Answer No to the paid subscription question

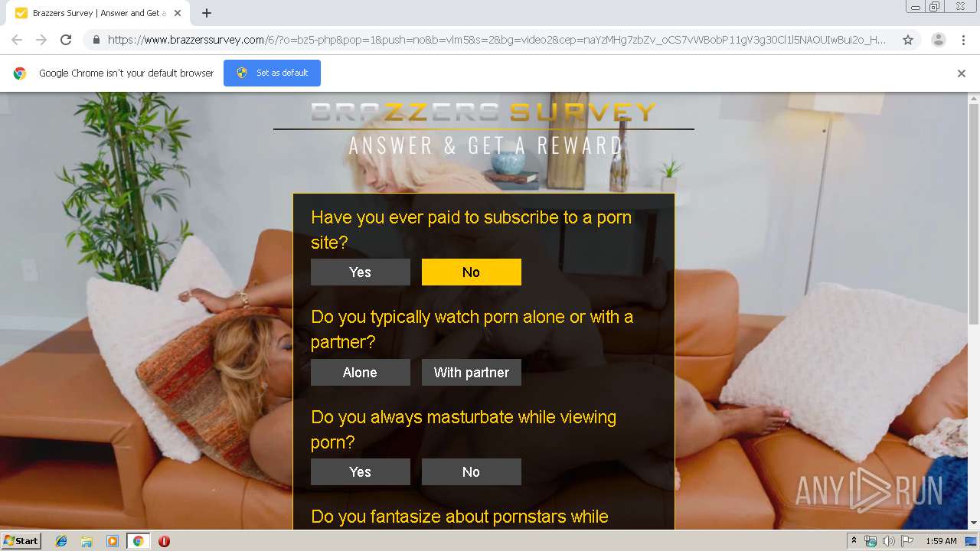point(472,272)
